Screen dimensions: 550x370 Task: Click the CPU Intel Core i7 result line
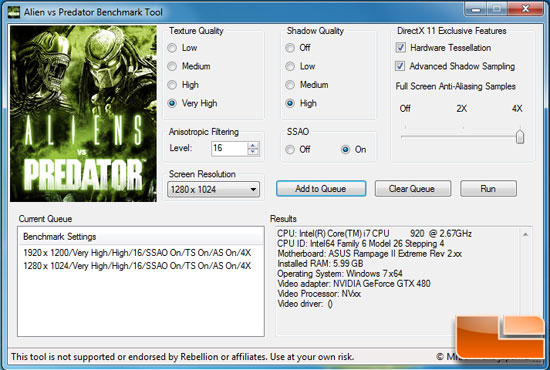click(374, 234)
